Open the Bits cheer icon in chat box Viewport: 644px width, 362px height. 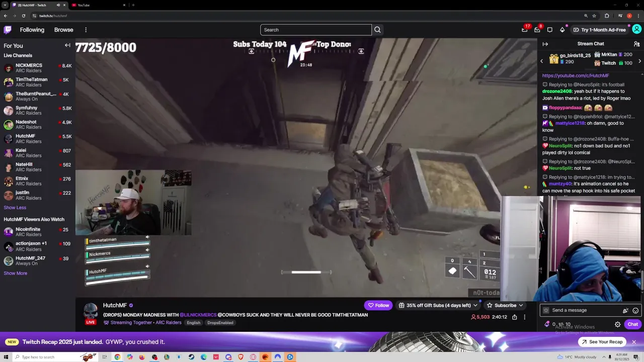point(625,311)
